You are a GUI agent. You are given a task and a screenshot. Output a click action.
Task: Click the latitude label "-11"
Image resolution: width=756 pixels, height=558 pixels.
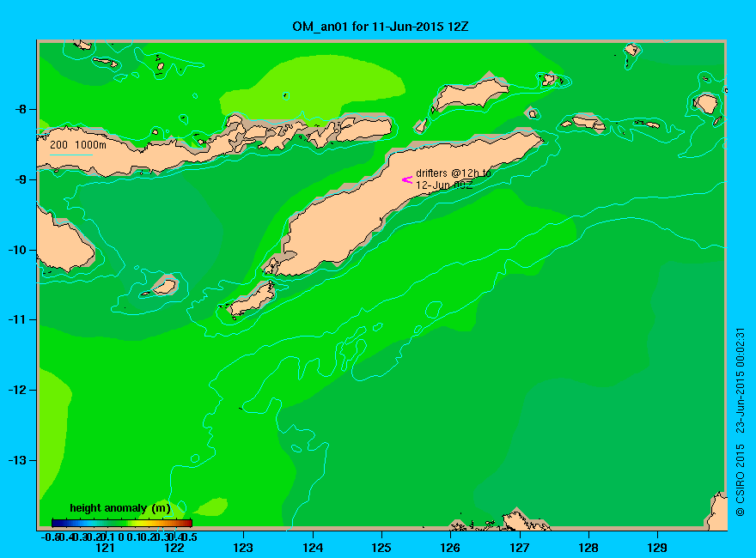click(x=18, y=319)
